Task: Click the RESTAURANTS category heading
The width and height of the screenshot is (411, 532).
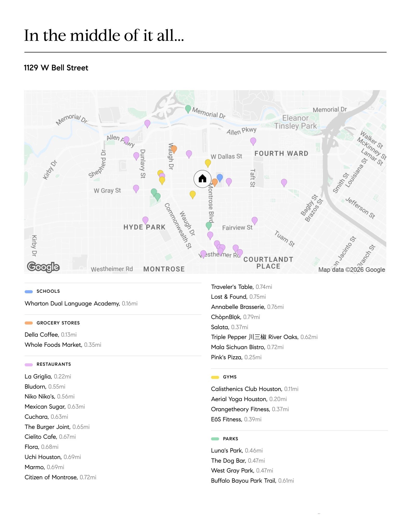Action: [54, 364]
